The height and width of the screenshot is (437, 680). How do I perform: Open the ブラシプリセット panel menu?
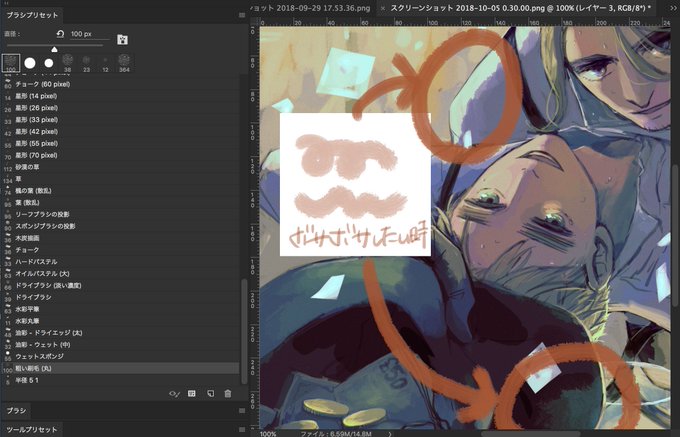242,15
